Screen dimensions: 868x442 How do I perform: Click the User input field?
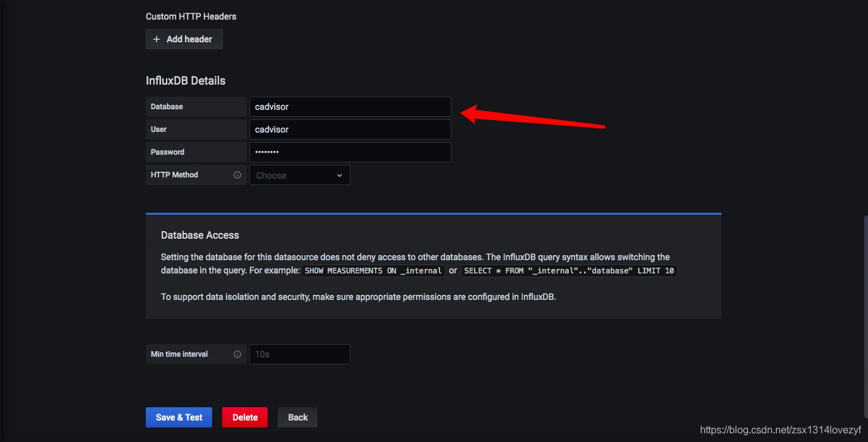(x=350, y=129)
